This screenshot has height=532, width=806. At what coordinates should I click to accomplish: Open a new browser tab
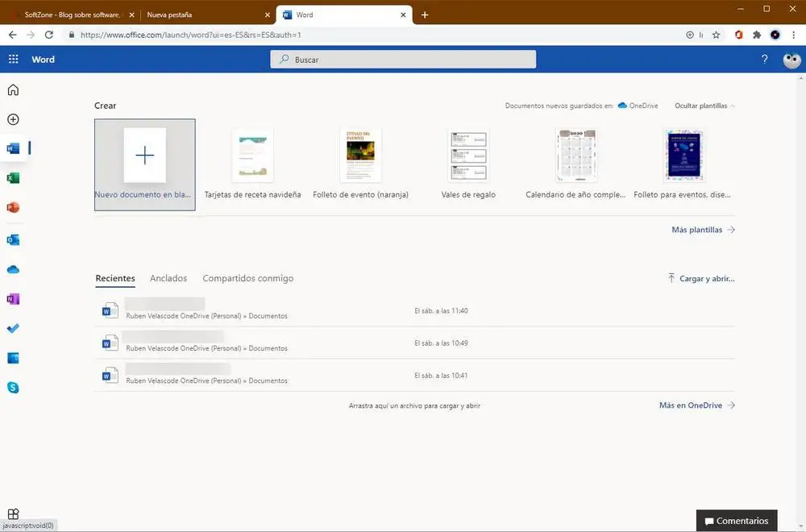point(425,15)
